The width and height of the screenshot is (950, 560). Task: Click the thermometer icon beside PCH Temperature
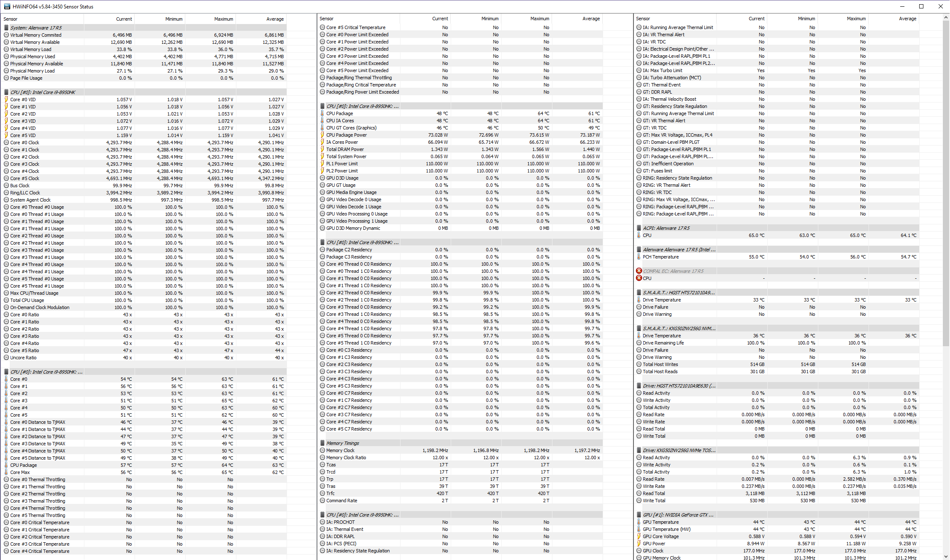(639, 257)
